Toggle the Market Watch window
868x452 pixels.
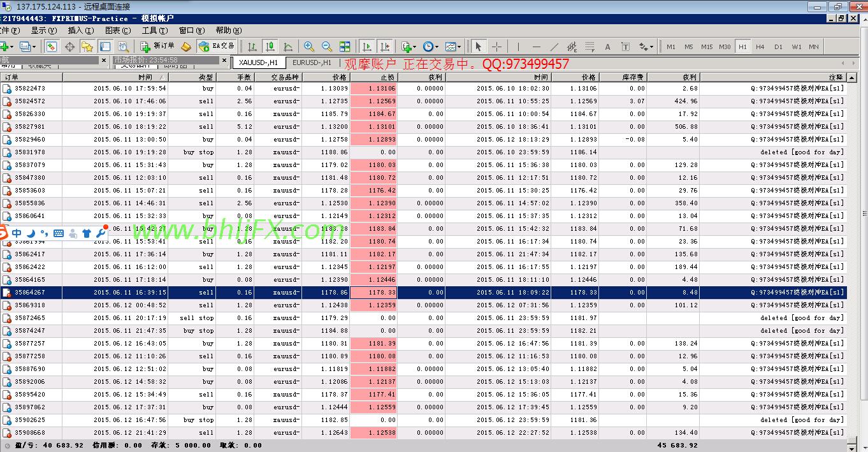52,47
